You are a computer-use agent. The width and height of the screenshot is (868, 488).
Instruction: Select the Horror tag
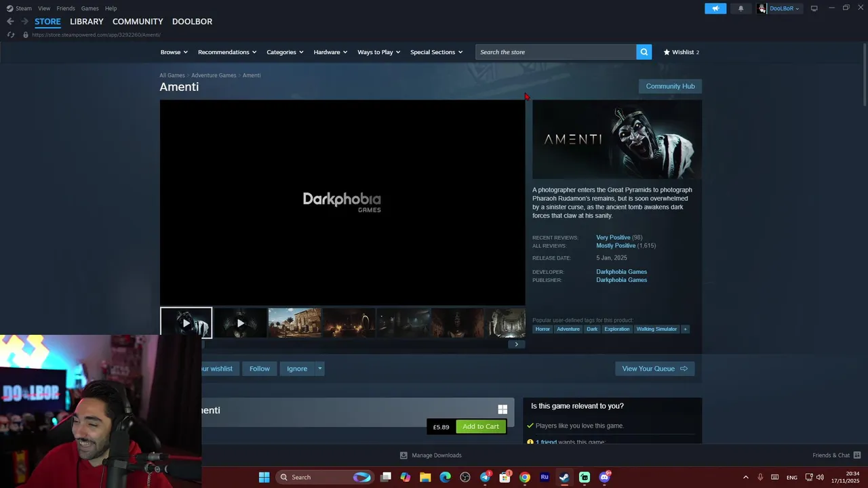click(542, 329)
